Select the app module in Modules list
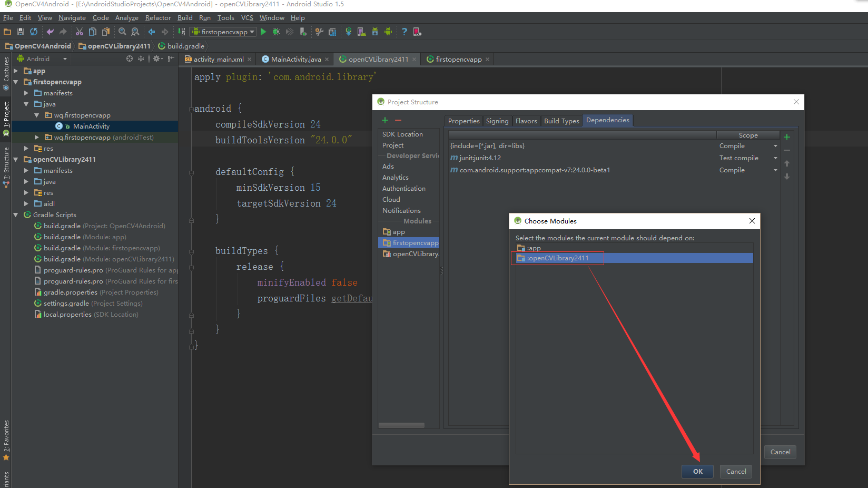This screenshot has width=868, height=488. coord(399,232)
